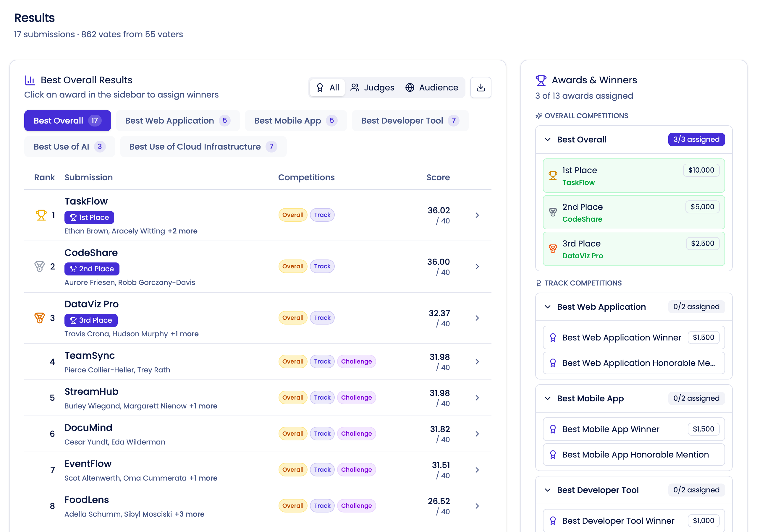Click ribbon icon on Best Mobile App Winner
Viewport: 757px width, 532px height.
[553, 429]
